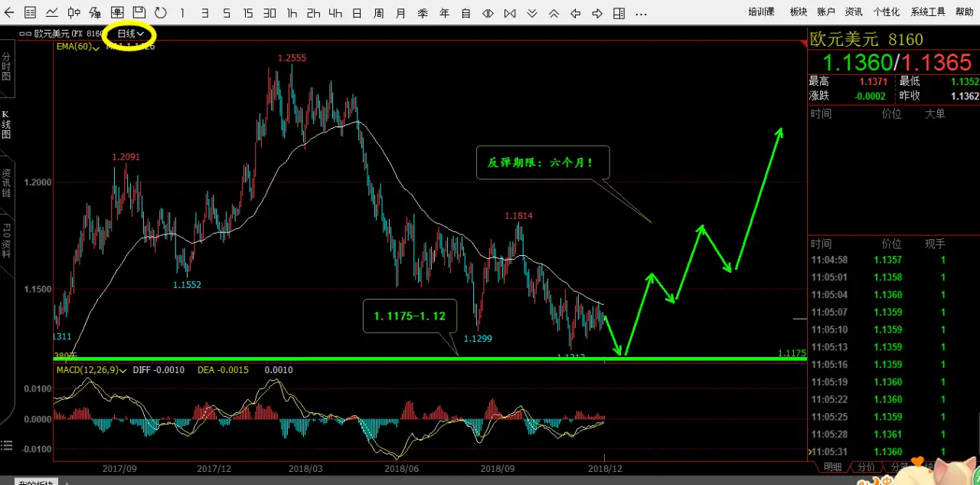Viewport: 980px width, 485px height.
Task: Open the quote list view icon
Action: (31, 12)
